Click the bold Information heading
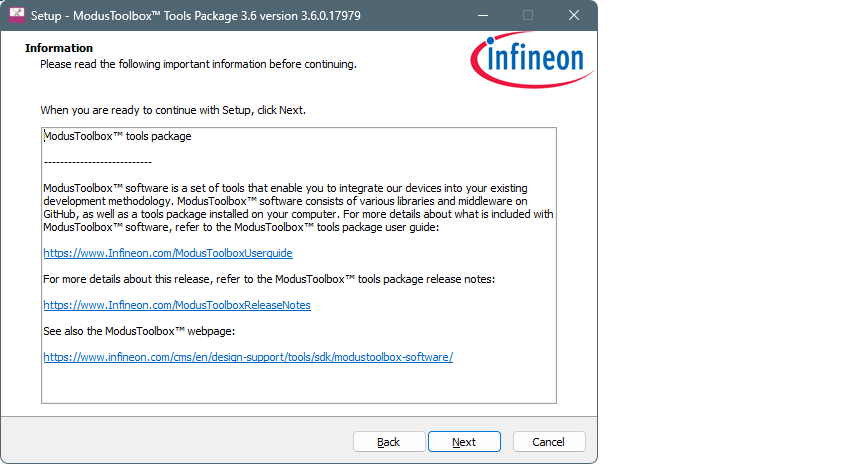Image resolution: width=865 pixels, height=464 pixels. (x=59, y=48)
